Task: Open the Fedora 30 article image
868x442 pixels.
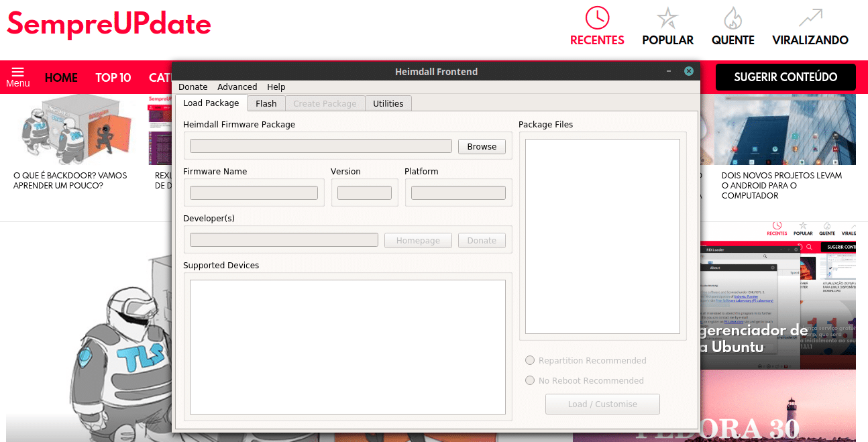Action: coord(778,406)
